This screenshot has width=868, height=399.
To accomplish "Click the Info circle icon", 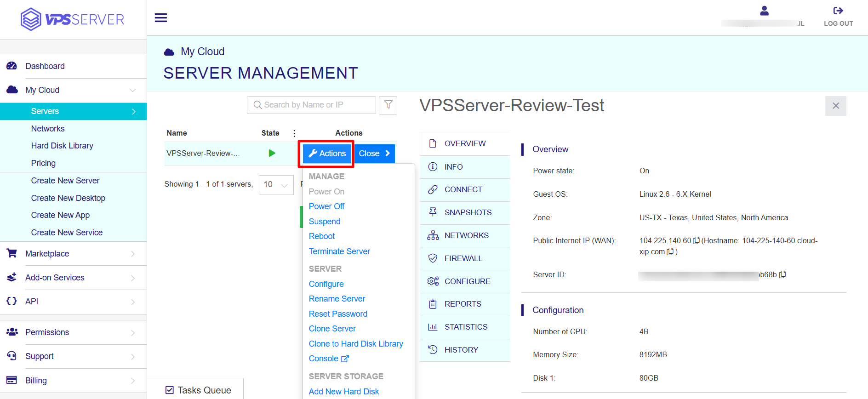I will [x=433, y=166].
